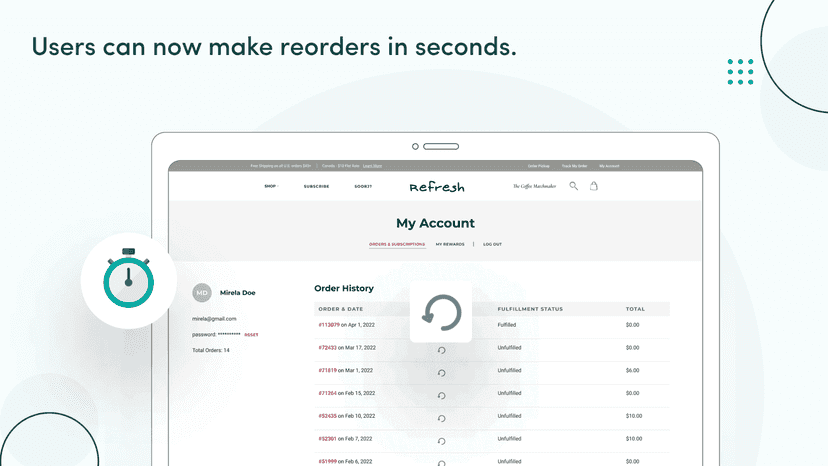Open the Subscribe nav item
This screenshot has width=828, height=466.
coord(316,187)
